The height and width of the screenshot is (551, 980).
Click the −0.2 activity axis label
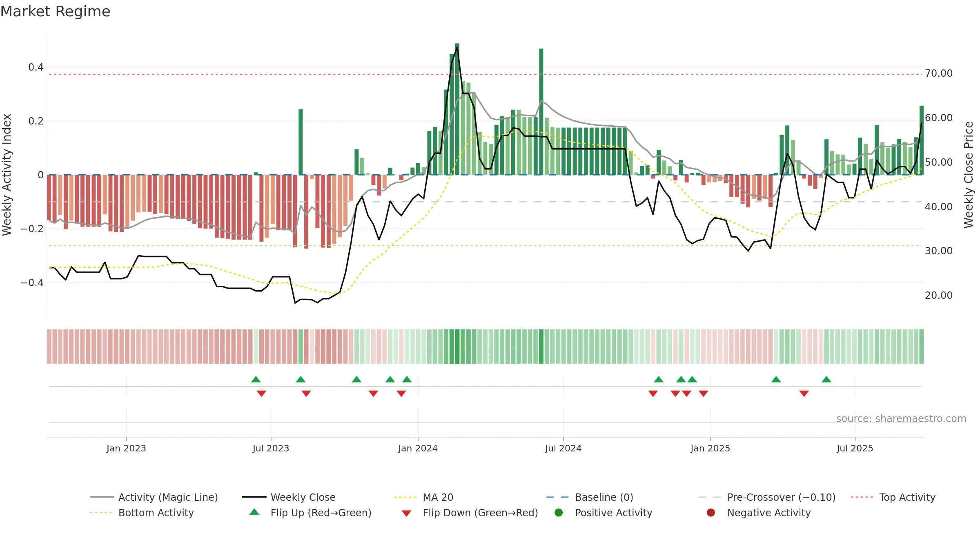(x=32, y=229)
